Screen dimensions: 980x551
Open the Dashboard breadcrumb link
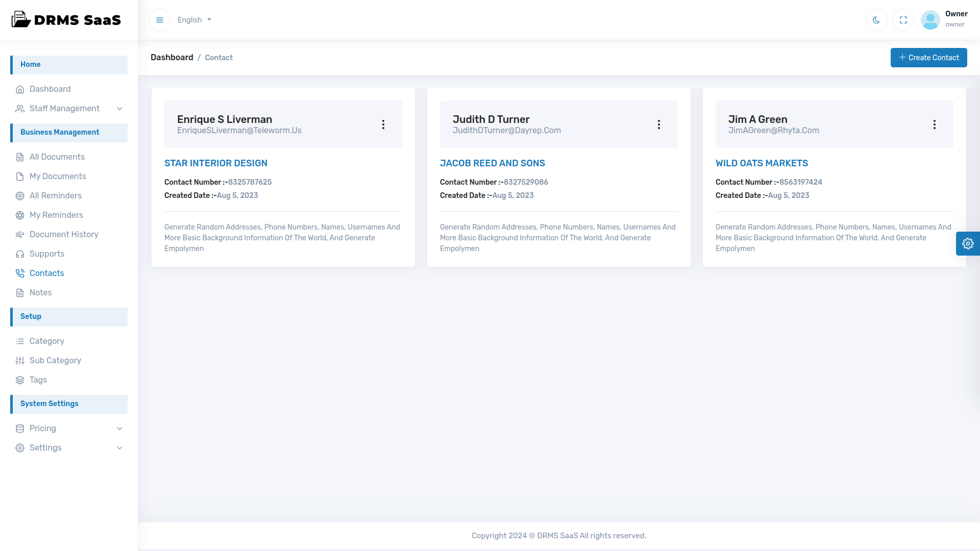pyautogui.click(x=171, y=57)
